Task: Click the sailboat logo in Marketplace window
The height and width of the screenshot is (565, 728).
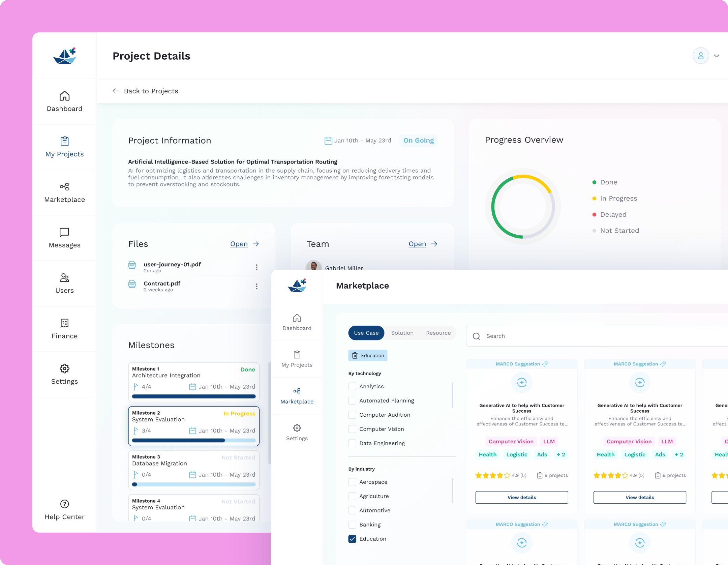Action: 297,286
